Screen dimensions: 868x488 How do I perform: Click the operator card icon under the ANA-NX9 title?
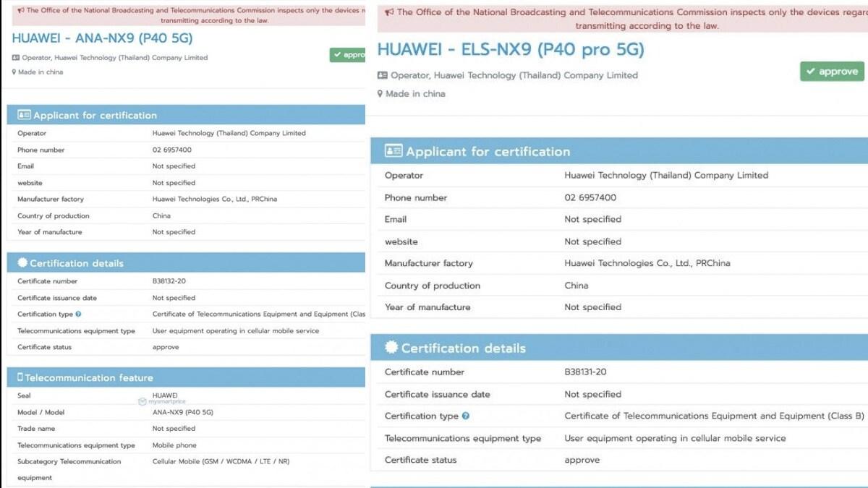tap(16, 57)
